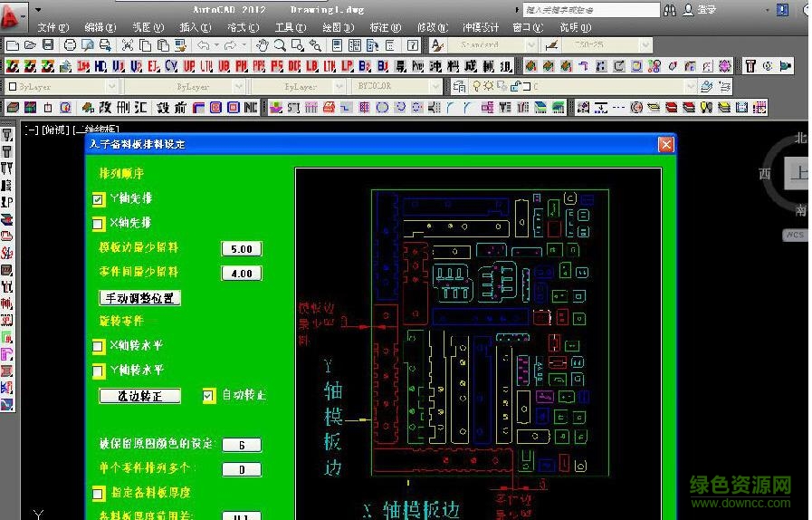The height and width of the screenshot is (520, 812).
Task: Click the CY die-design toolbar icon
Action: tap(171, 66)
